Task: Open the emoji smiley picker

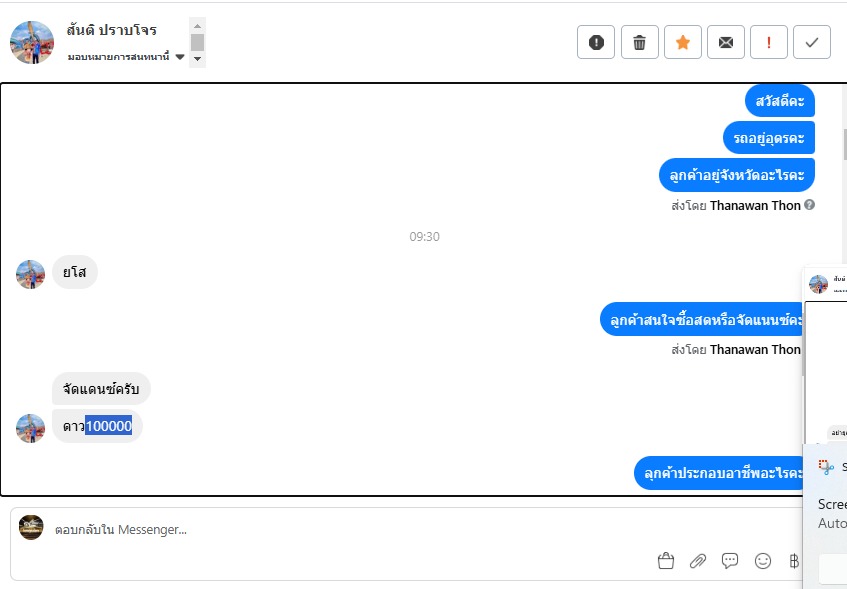Action: 763,561
